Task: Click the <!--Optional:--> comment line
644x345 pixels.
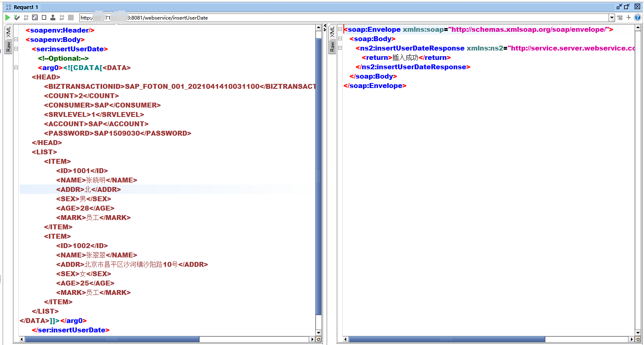Action: (63, 58)
